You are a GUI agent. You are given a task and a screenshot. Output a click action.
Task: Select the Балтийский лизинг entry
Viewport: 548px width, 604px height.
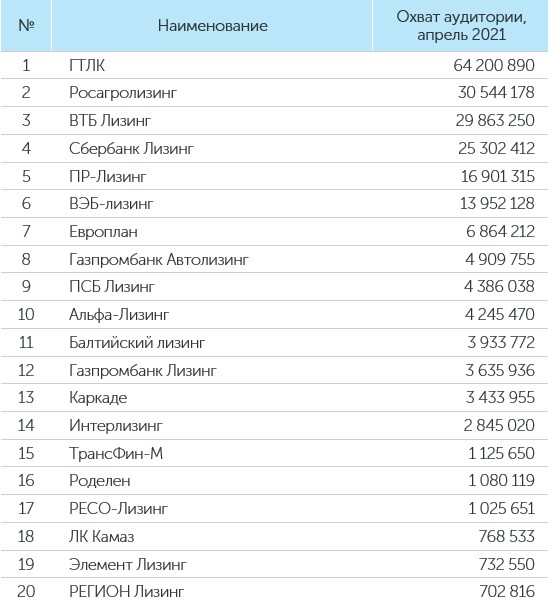[137, 342]
